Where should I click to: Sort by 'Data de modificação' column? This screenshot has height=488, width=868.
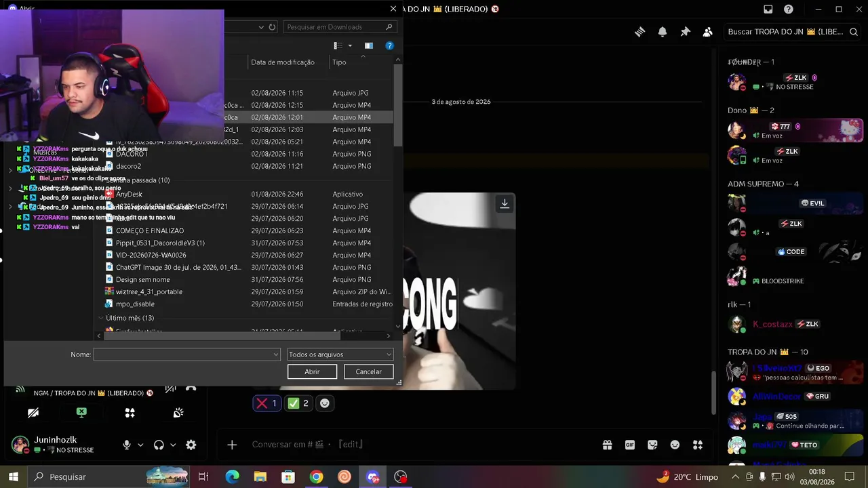[x=288, y=62]
